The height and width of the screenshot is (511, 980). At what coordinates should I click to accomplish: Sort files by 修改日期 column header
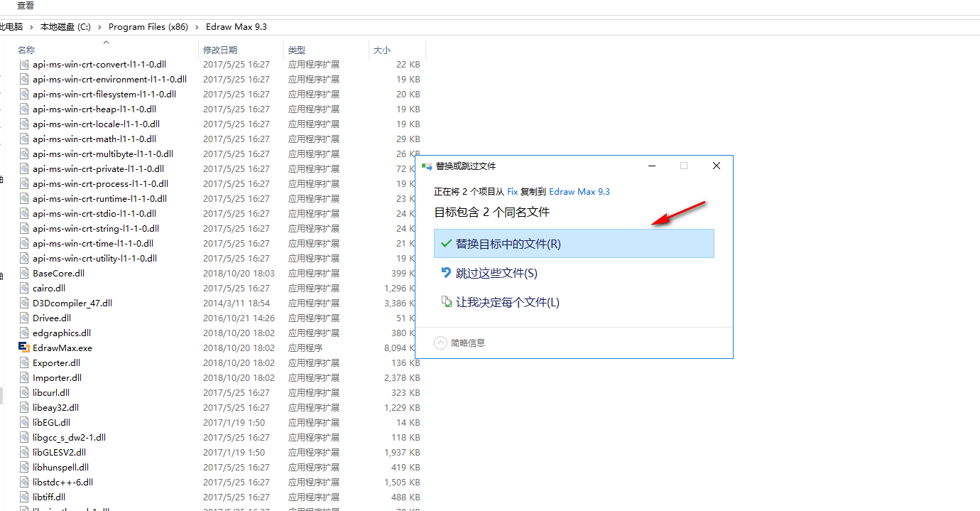coord(220,50)
